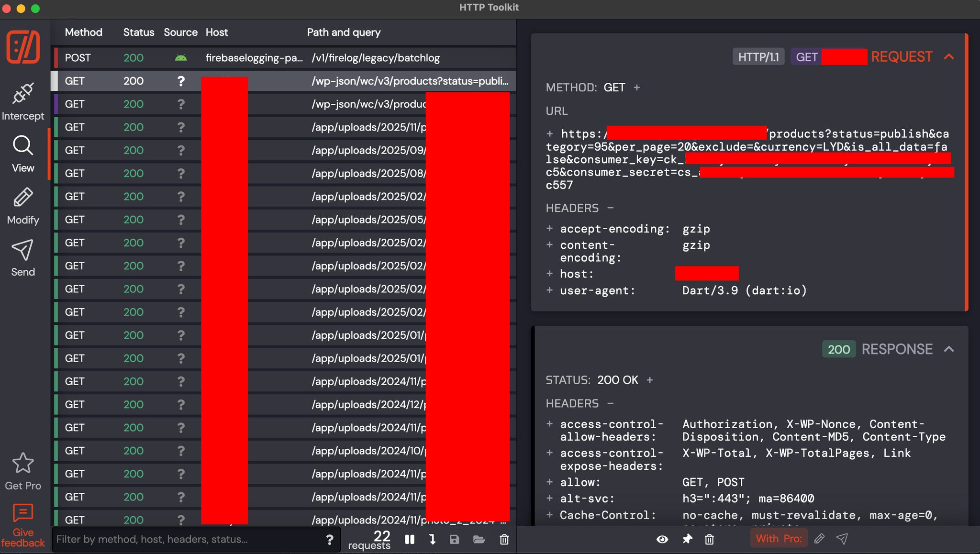Click the filter help question mark
The width and height of the screenshot is (980, 554).
tap(329, 540)
